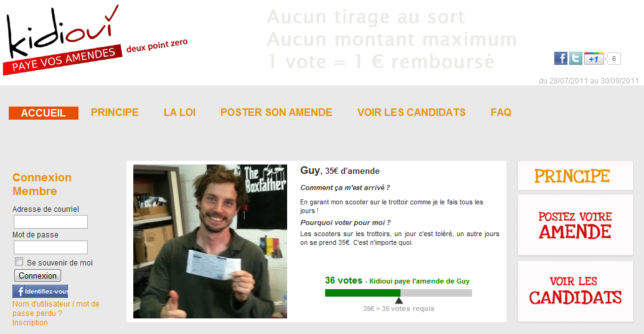Open the Principe menu item
Screen dimensions: 644x334
pos(115,113)
